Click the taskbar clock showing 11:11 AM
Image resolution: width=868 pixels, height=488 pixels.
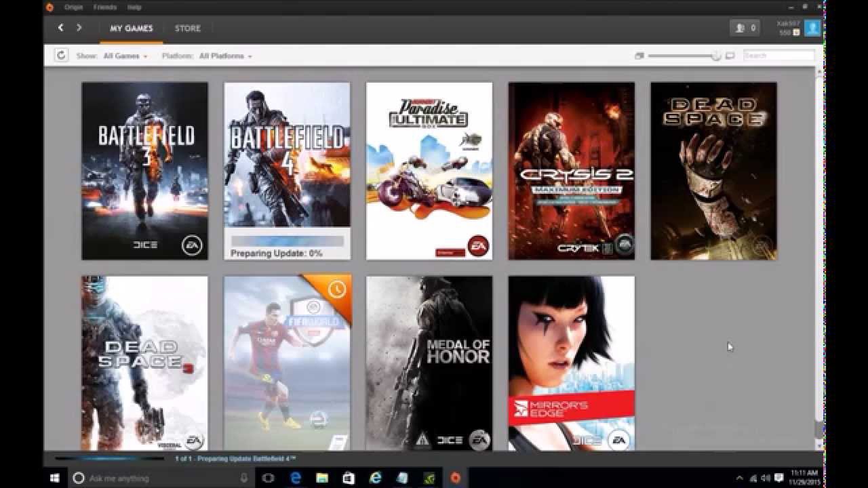pyautogui.click(x=804, y=478)
